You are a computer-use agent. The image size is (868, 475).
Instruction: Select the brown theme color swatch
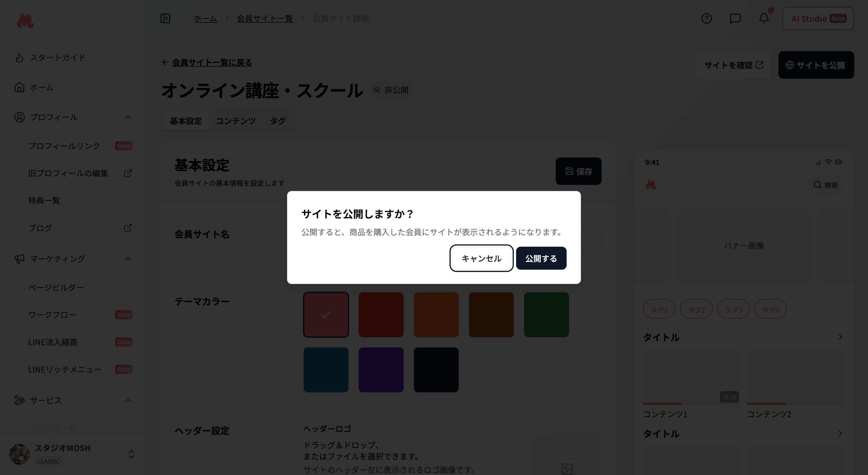491,314
